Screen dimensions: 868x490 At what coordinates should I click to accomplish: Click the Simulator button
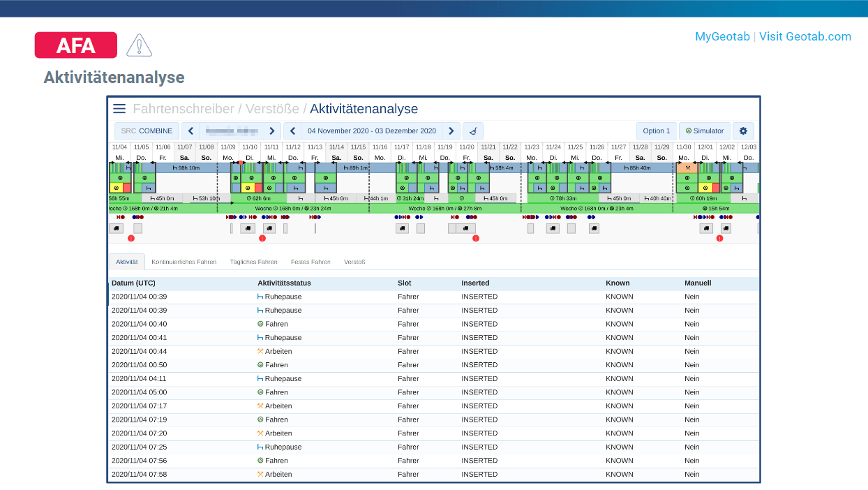pos(705,131)
